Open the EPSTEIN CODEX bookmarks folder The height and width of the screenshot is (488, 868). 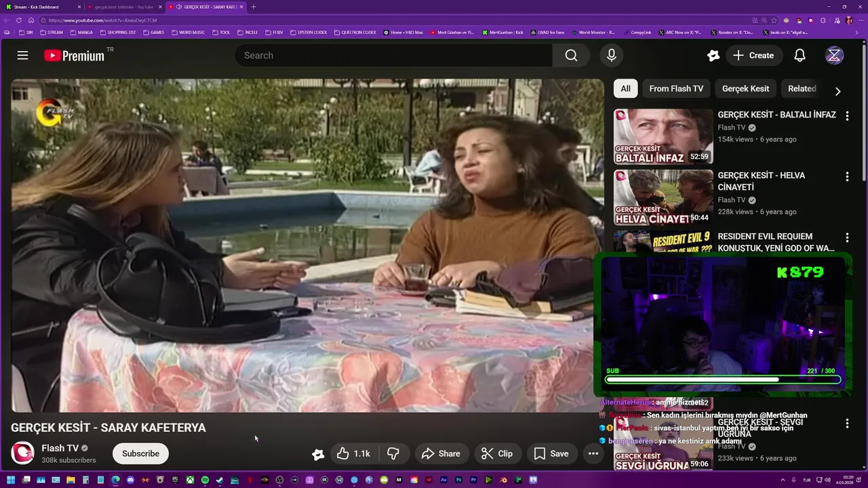point(309,32)
